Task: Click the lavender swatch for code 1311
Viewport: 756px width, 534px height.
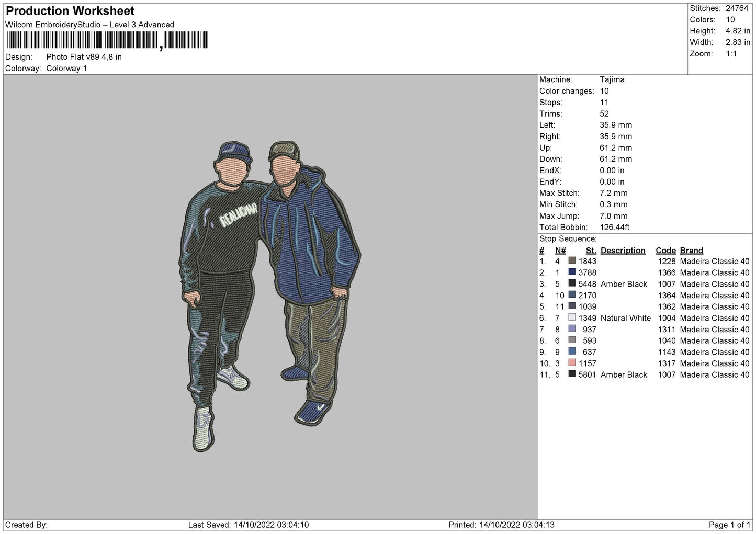Action: pos(572,329)
